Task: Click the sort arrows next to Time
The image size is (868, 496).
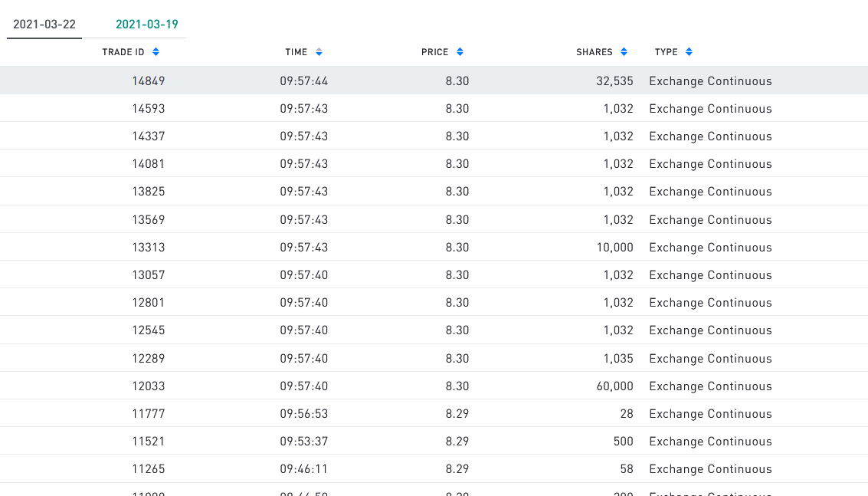Action: (319, 52)
